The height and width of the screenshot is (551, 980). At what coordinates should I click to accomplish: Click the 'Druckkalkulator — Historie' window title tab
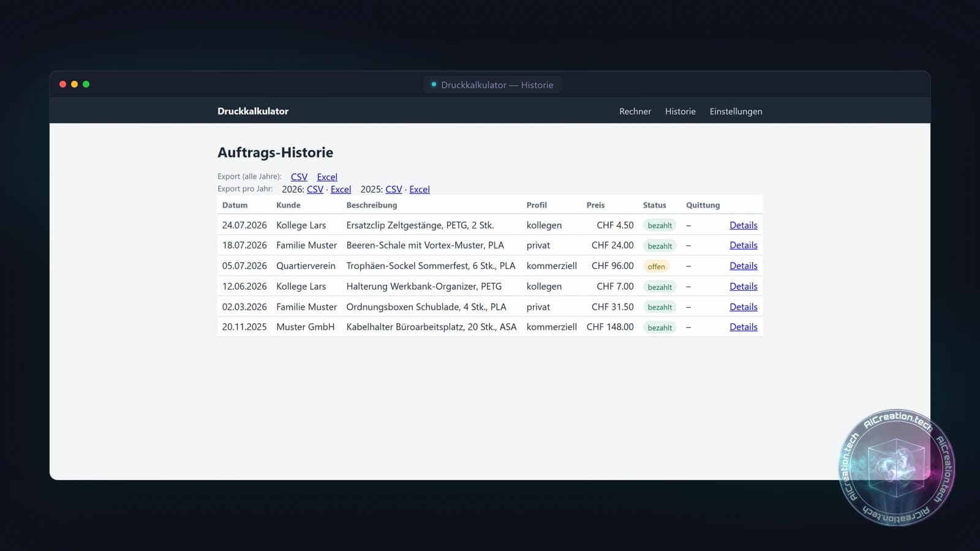tap(492, 84)
